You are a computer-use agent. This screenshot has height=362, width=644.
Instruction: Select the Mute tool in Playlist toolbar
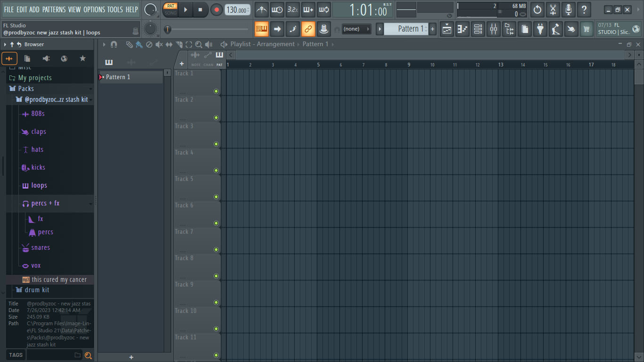159,44
